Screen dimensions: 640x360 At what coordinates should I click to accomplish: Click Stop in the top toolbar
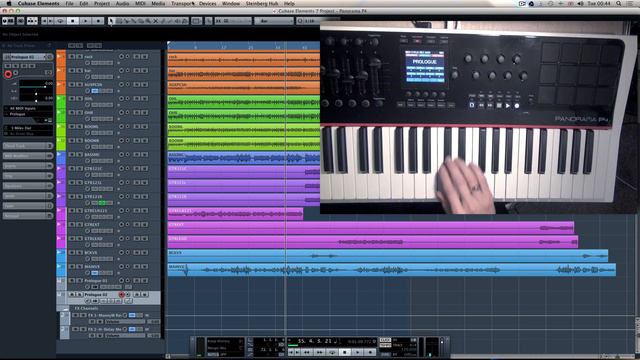(x=73, y=21)
